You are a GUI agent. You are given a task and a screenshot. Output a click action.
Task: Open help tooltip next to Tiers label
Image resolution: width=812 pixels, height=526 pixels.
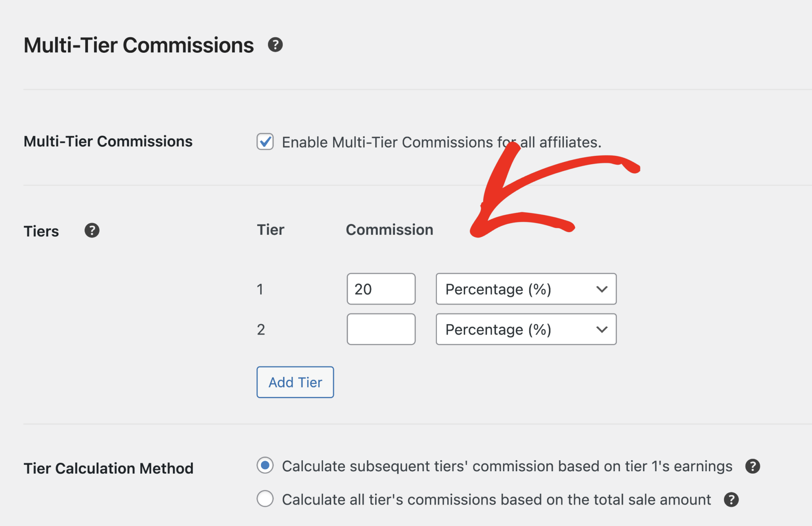(x=92, y=230)
